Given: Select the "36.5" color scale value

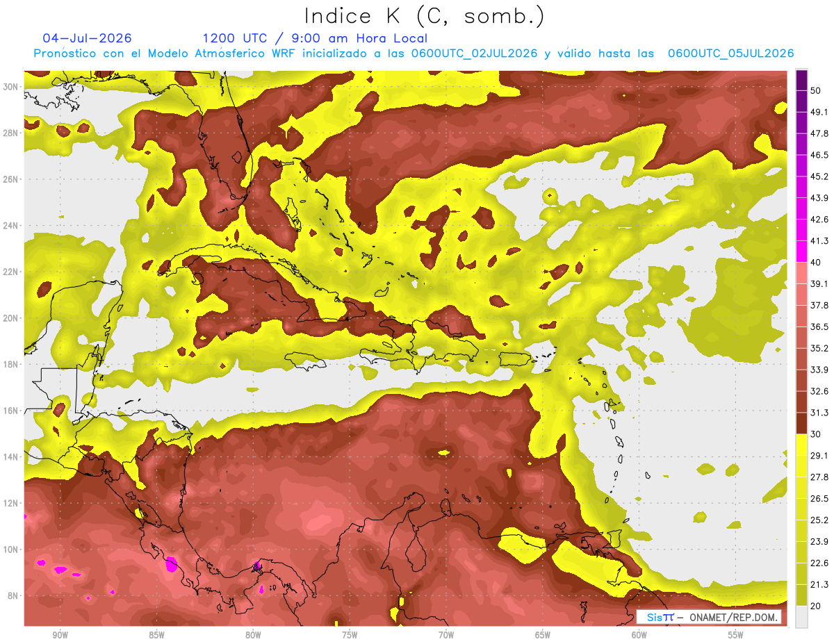Looking at the screenshot, I should pos(819,327).
